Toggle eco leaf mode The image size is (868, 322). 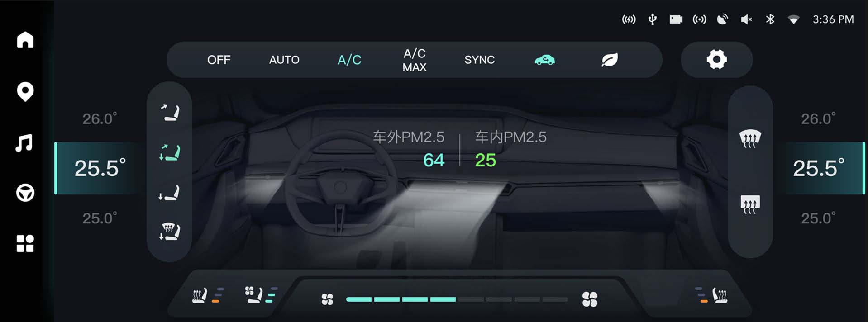coord(610,60)
